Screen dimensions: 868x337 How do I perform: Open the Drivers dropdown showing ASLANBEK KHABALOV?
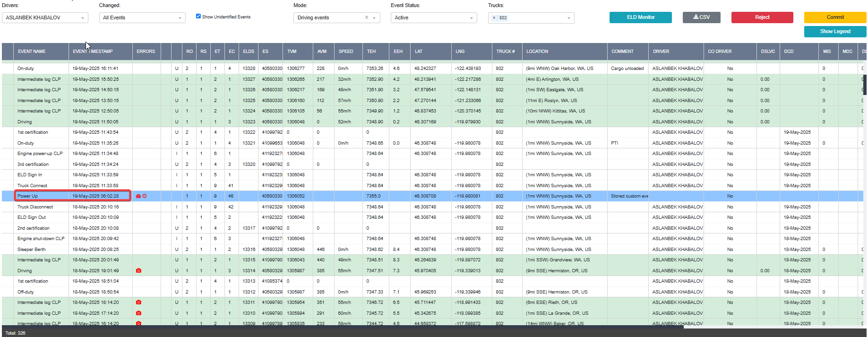point(45,17)
